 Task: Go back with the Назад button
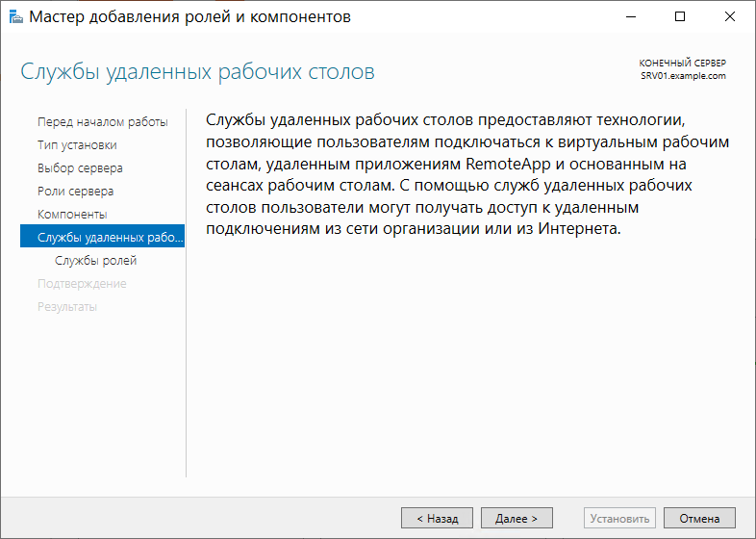click(x=438, y=518)
